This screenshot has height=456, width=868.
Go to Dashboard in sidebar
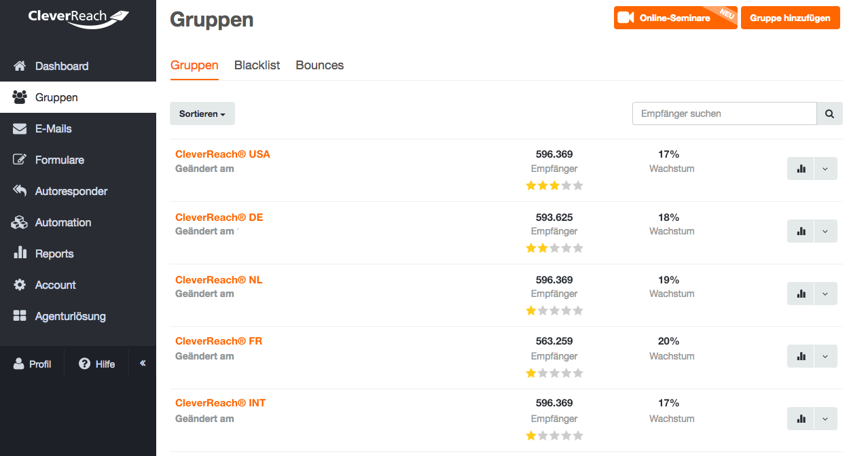point(78,66)
